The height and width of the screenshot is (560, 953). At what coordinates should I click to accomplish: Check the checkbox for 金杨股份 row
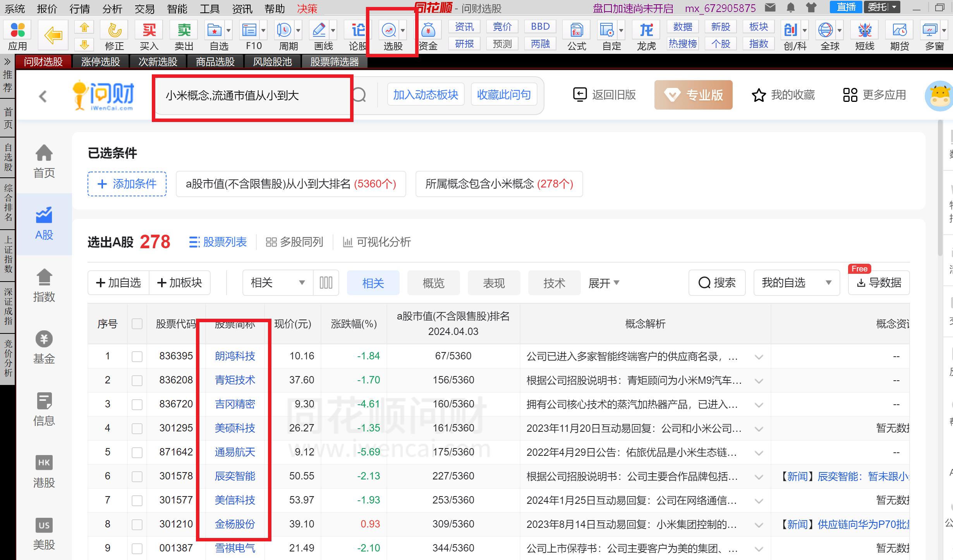point(137,524)
